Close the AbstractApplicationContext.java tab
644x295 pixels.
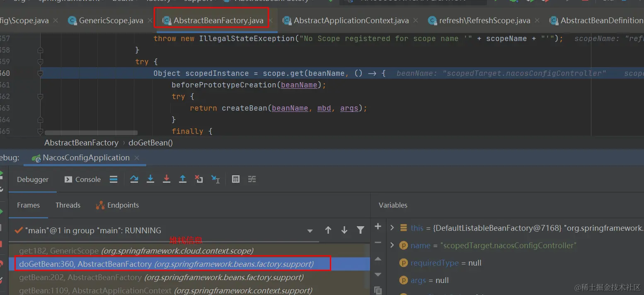point(416,20)
